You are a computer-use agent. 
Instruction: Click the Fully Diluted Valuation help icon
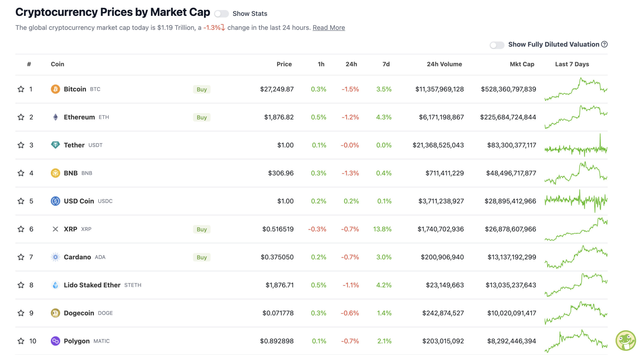tap(604, 44)
